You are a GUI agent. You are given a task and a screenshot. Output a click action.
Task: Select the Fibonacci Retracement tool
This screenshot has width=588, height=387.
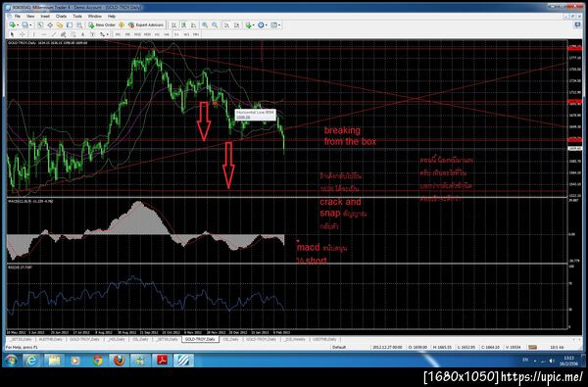[73, 34]
